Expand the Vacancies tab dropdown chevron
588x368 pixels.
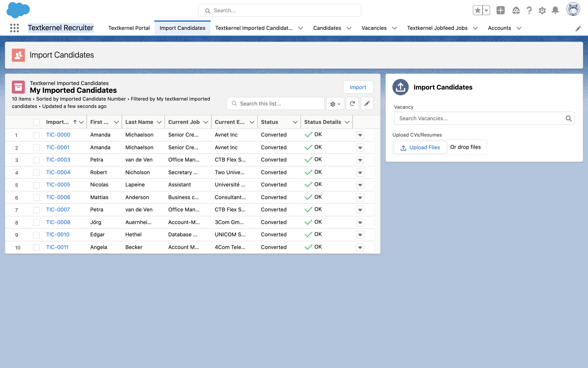tap(394, 28)
